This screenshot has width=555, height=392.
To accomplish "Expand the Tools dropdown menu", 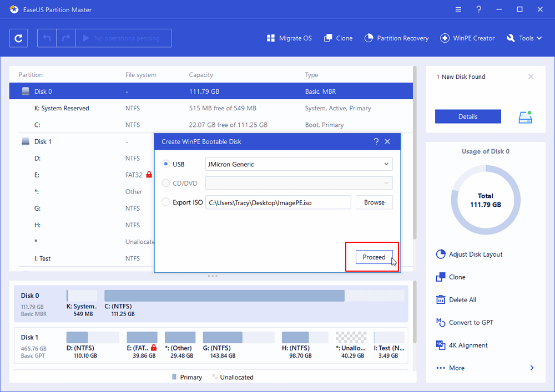I will pyautogui.click(x=524, y=38).
